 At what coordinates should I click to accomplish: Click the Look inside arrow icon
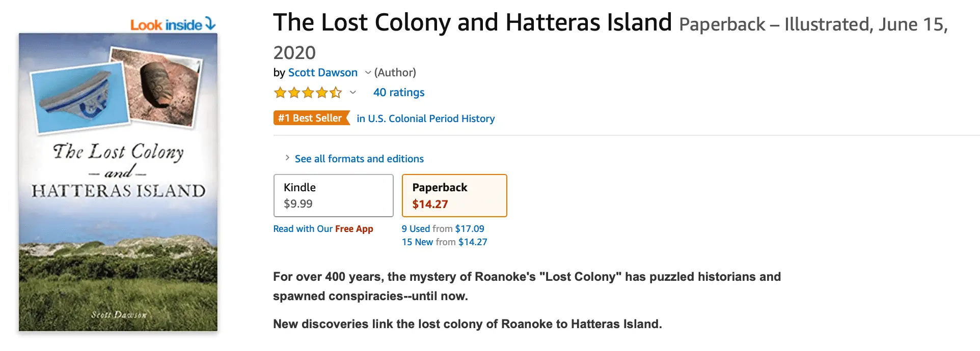(x=210, y=23)
